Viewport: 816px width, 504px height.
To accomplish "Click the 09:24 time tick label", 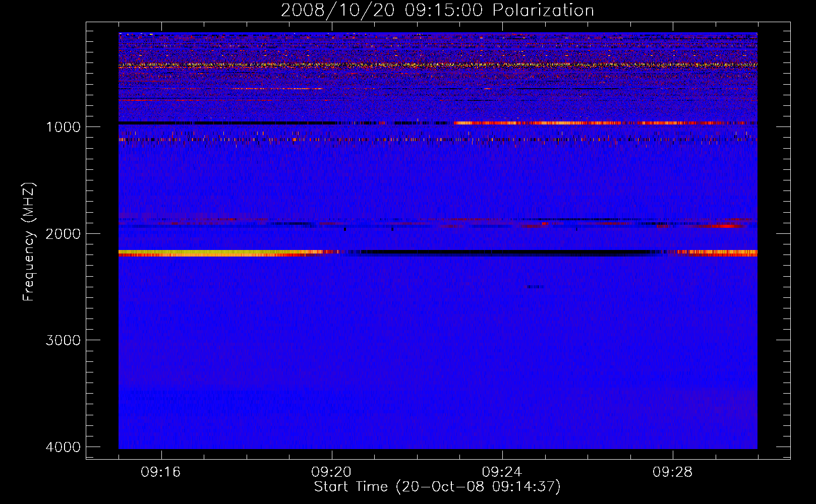I will [502, 472].
